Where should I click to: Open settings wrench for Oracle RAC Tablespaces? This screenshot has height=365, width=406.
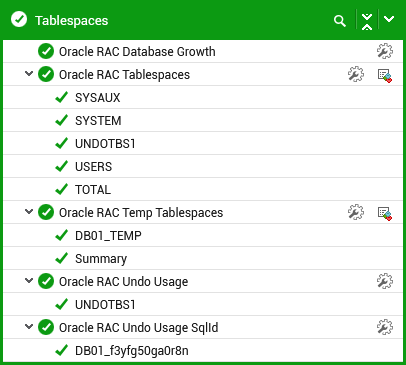pos(356,74)
